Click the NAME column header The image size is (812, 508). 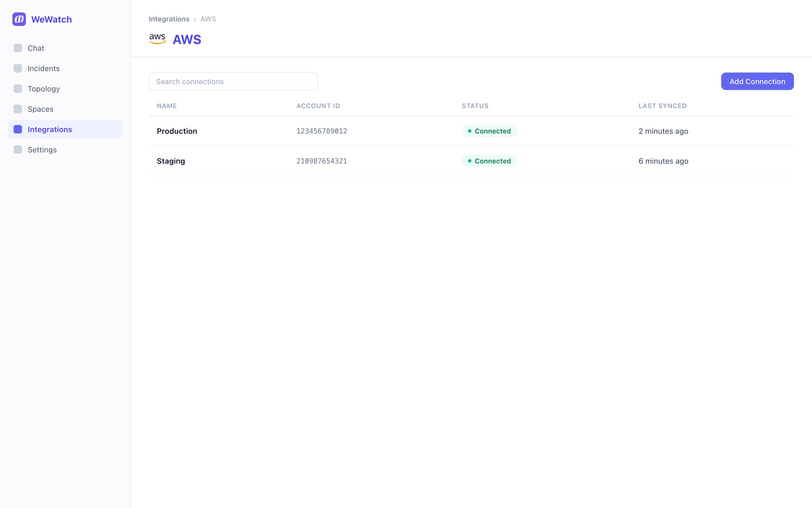point(167,106)
